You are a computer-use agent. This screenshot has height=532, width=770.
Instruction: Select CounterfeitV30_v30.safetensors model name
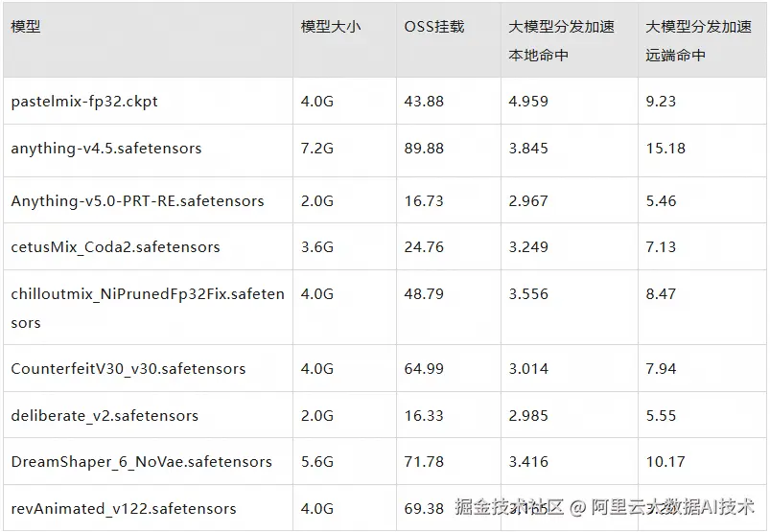tap(128, 369)
